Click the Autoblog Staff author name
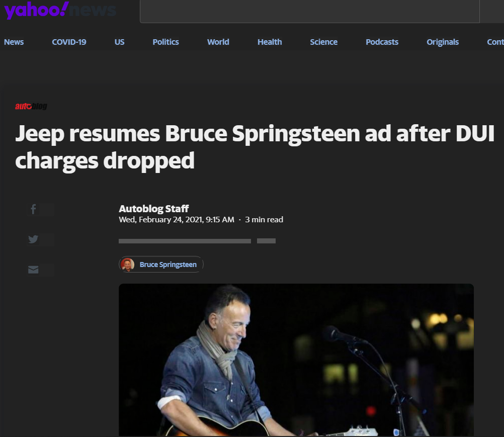The height and width of the screenshot is (437, 504). coord(153,209)
